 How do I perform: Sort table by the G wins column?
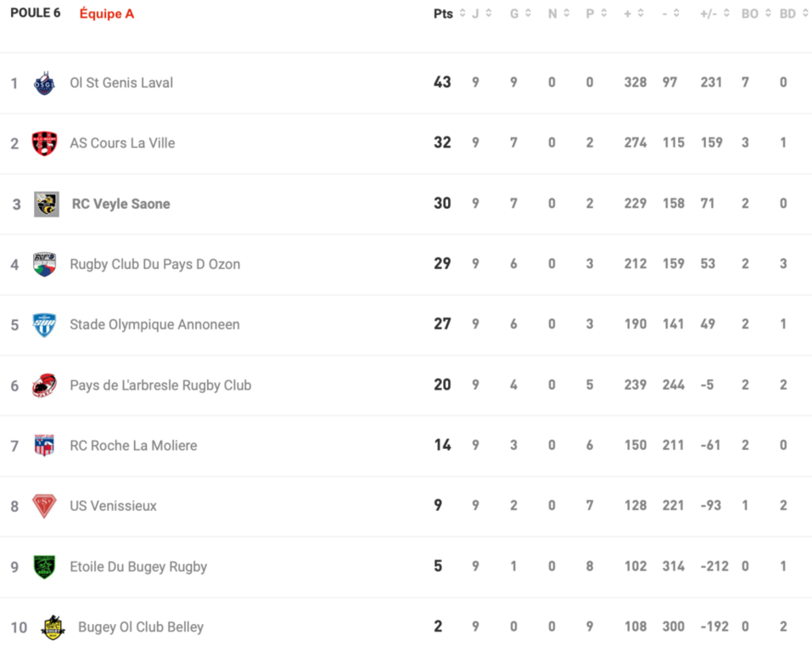520,14
